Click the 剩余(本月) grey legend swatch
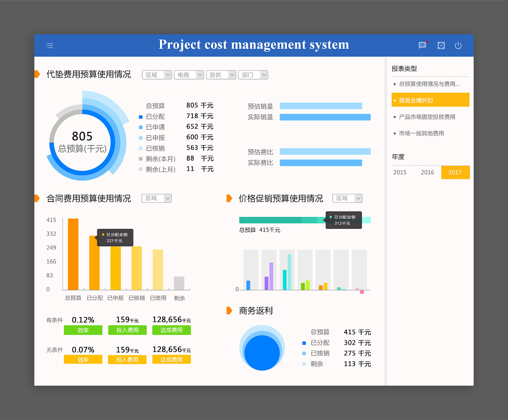508x420 pixels. pyautogui.click(x=140, y=159)
